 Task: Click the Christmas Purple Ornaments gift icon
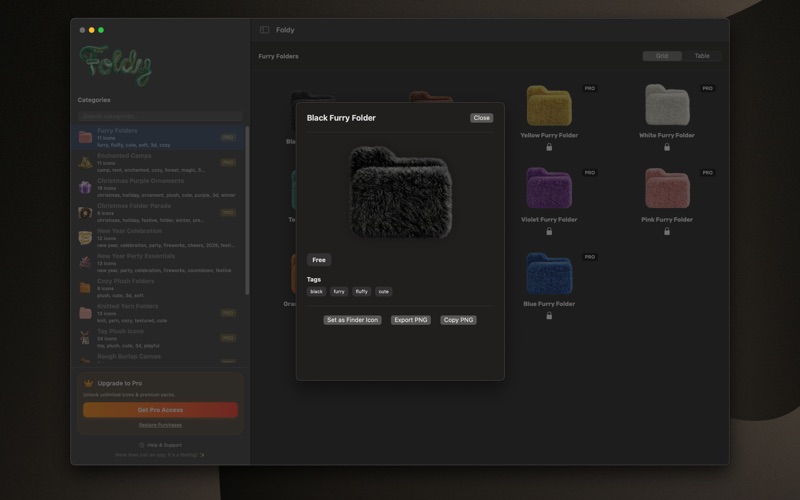pyautogui.click(x=85, y=187)
